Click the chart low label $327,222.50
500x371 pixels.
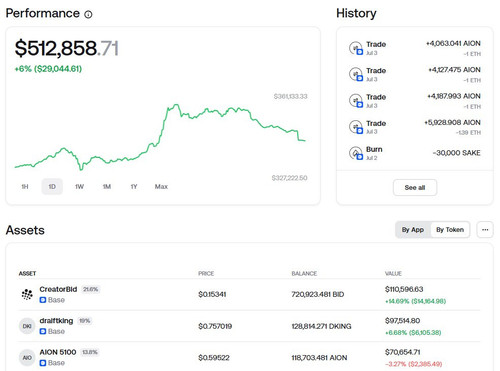[x=289, y=178]
